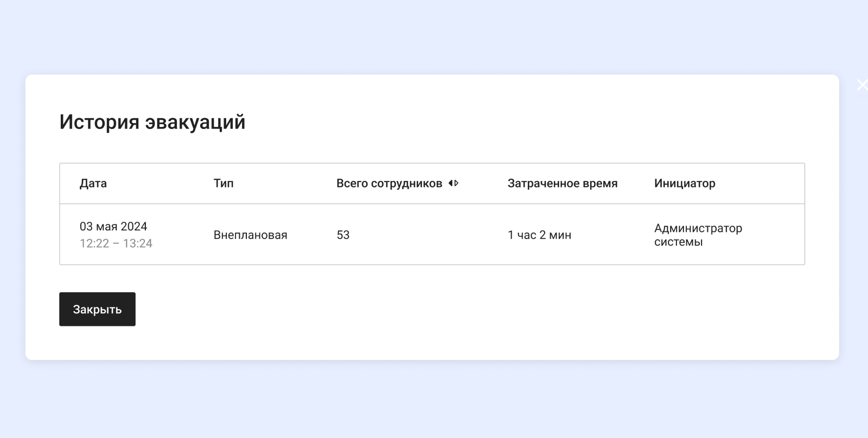Sort by the Всего сотрудников header text

click(x=389, y=183)
